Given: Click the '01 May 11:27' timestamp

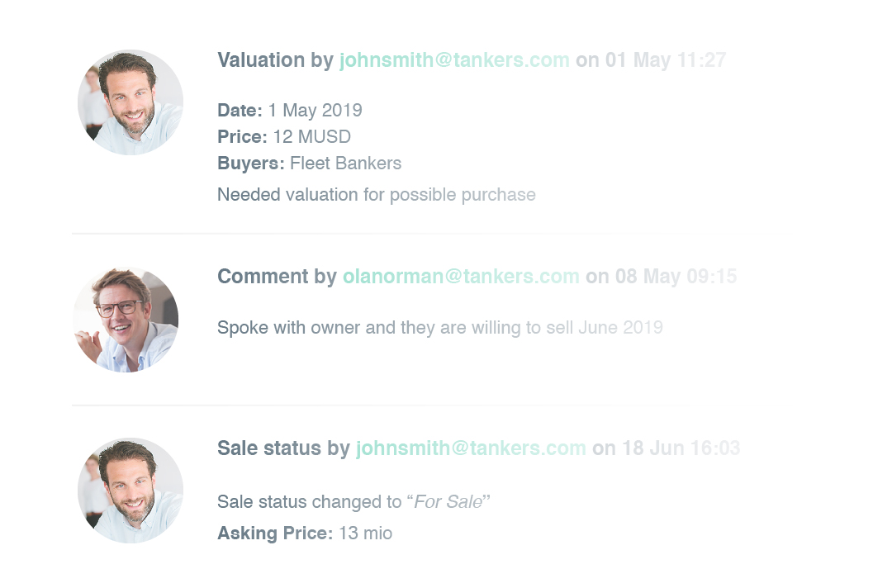Looking at the screenshot, I should click(x=666, y=59).
